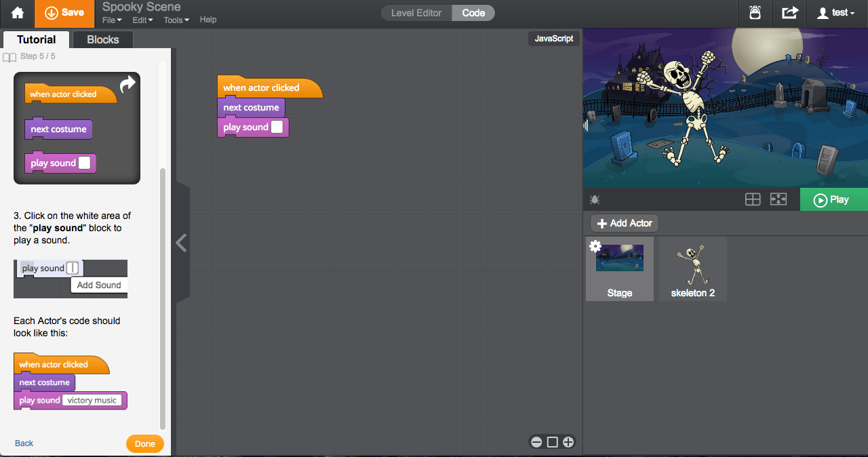Select the Tutorial tab
Screen dimensions: 868x457
pyautogui.click(x=36, y=39)
